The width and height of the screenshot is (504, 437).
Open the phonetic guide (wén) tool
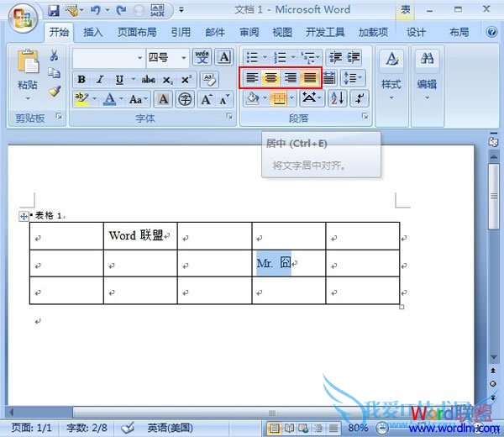pos(202,57)
